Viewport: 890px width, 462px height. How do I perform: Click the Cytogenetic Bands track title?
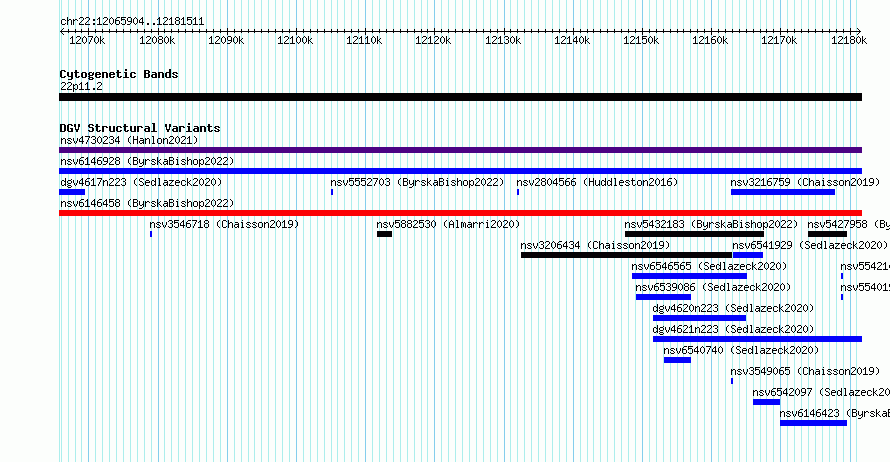pyautogui.click(x=119, y=74)
